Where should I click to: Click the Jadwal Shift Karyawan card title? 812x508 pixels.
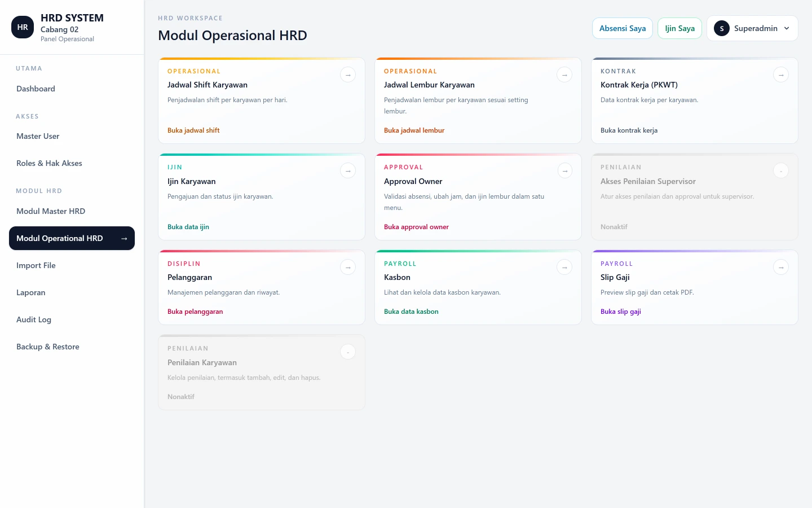pyautogui.click(x=208, y=85)
